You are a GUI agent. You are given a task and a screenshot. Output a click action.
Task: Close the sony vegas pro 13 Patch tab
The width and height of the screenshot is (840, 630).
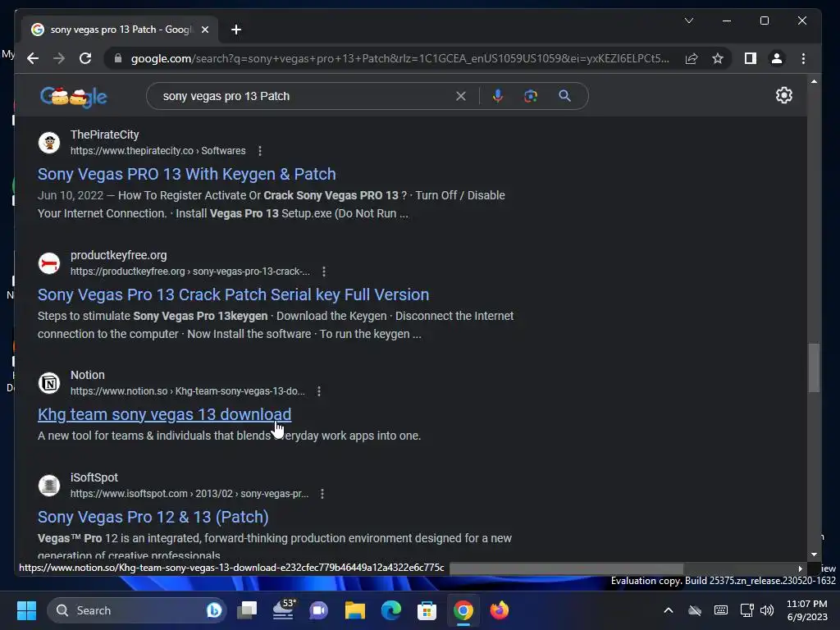click(204, 30)
